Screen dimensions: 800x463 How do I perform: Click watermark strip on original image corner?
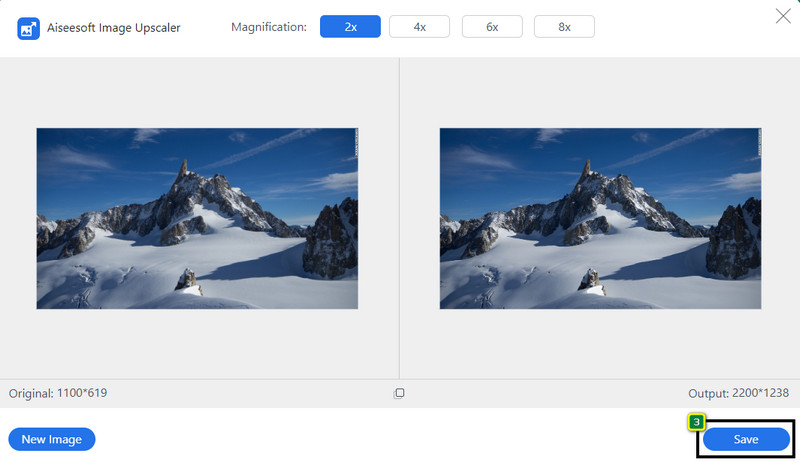click(355, 141)
